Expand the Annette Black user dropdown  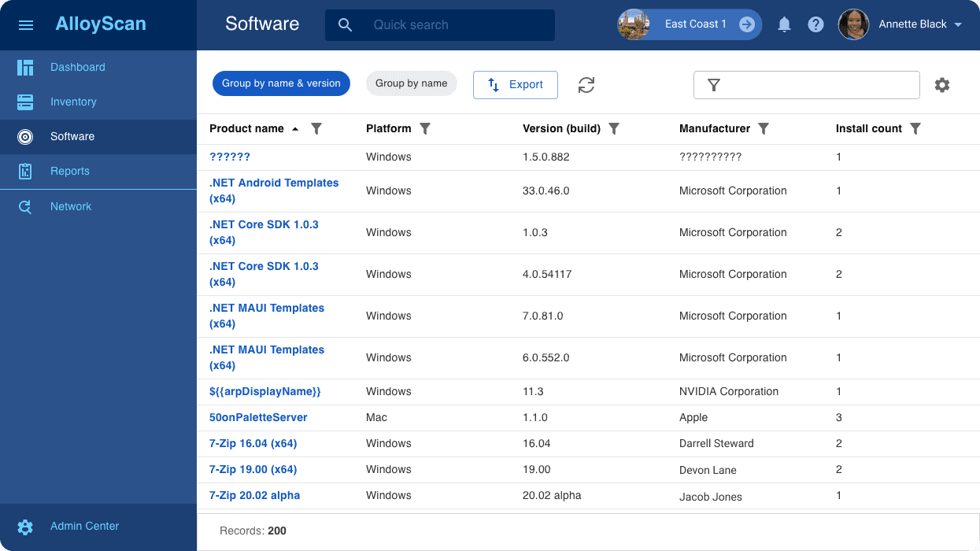(958, 24)
